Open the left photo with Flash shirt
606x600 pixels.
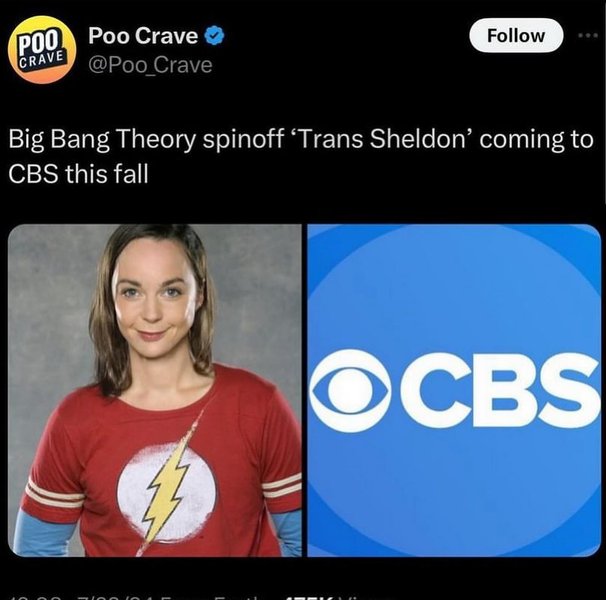pyautogui.click(x=155, y=390)
